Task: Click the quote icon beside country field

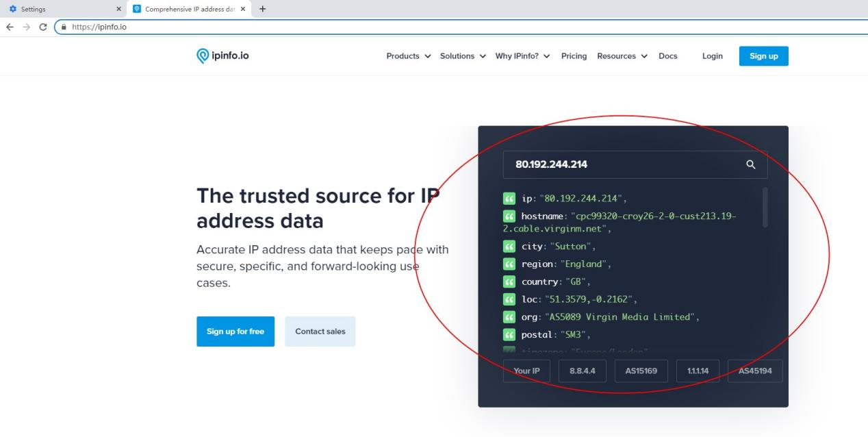Action: (509, 282)
